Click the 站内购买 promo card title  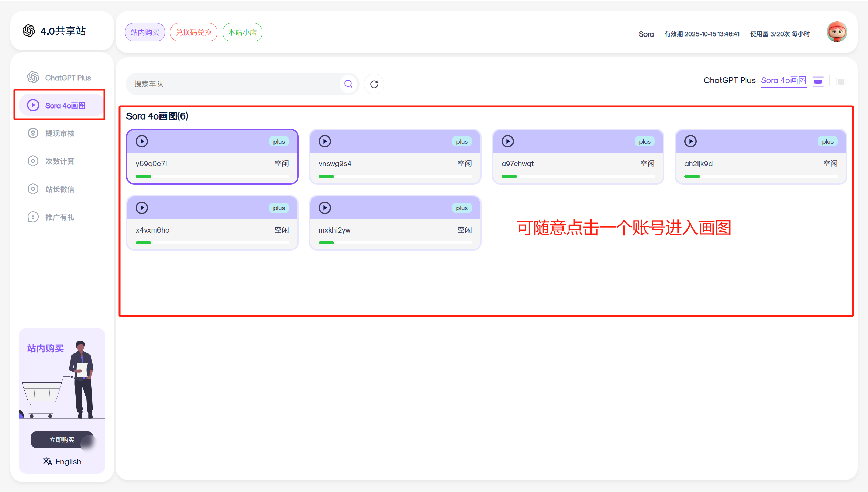click(45, 349)
